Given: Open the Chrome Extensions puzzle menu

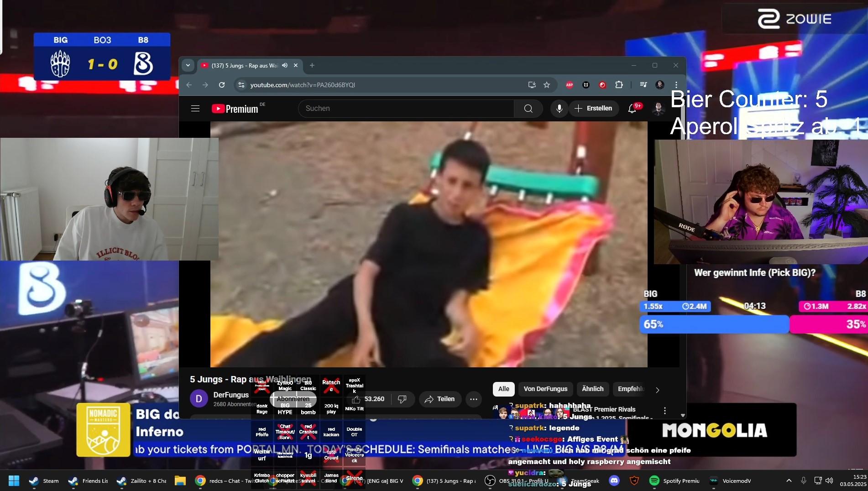Looking at the screenshot, I should click(x=619, y=85).
